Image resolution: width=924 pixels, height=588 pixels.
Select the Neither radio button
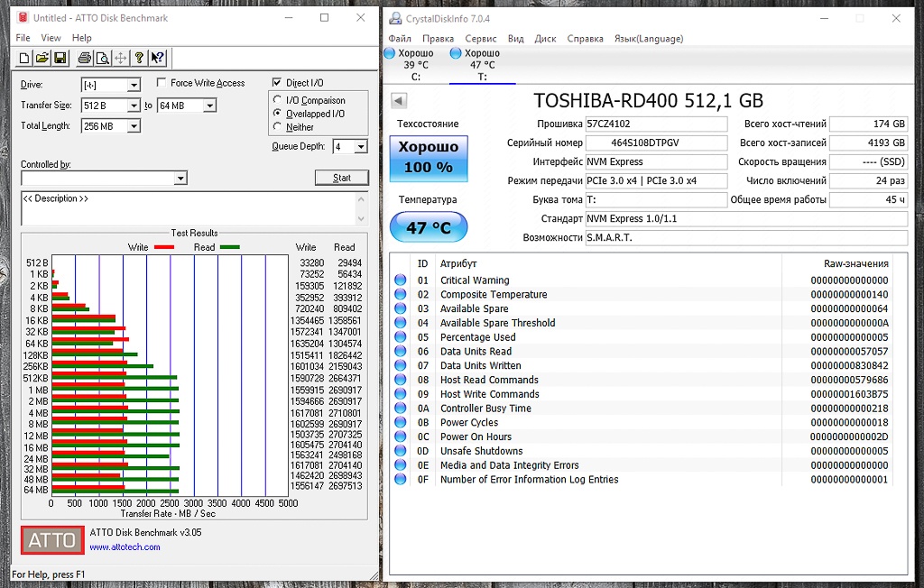[277, 126]
